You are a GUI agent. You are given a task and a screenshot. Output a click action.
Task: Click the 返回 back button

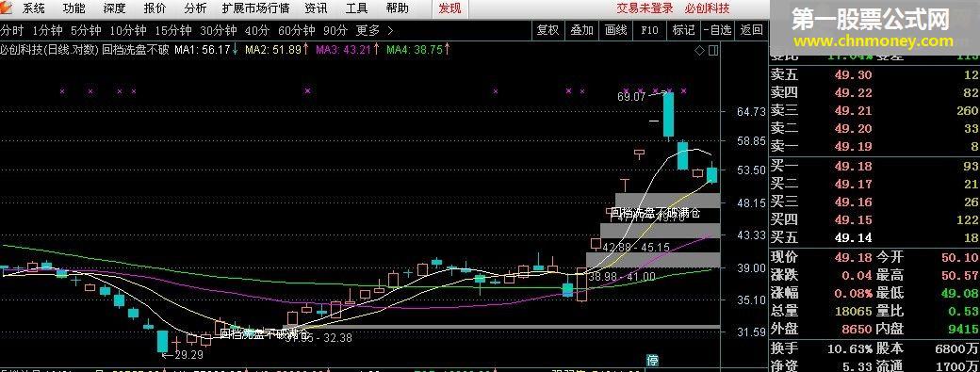[751, 30]
